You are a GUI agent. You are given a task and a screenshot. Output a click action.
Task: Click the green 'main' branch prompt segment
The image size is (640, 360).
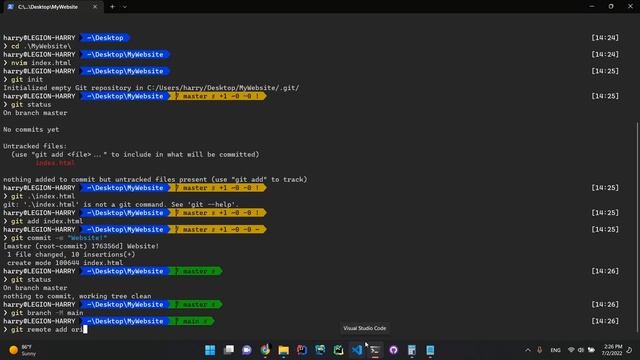point(191,321)
